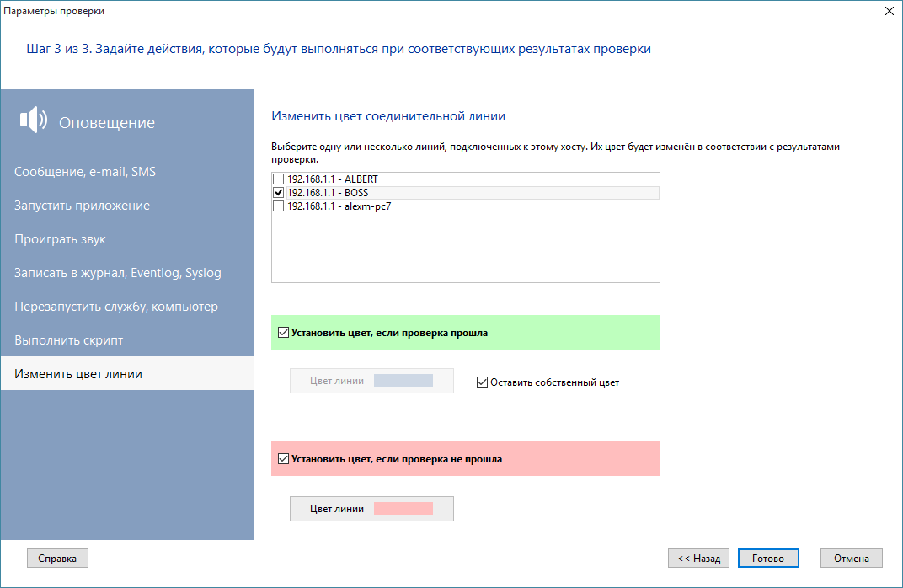Select 'Выполнить скрипт' sidebar item
Viewport: 903px width, 588px height.
(x=68, y=340)
